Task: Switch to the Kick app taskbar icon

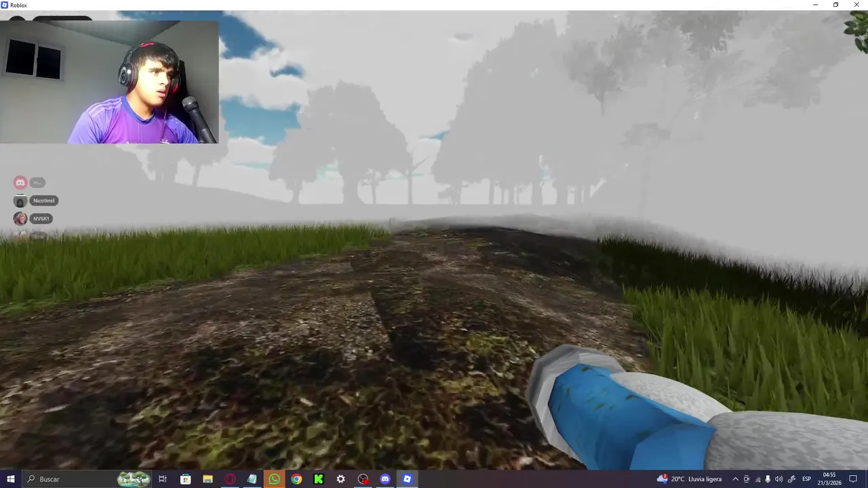Action: [318, 479]
